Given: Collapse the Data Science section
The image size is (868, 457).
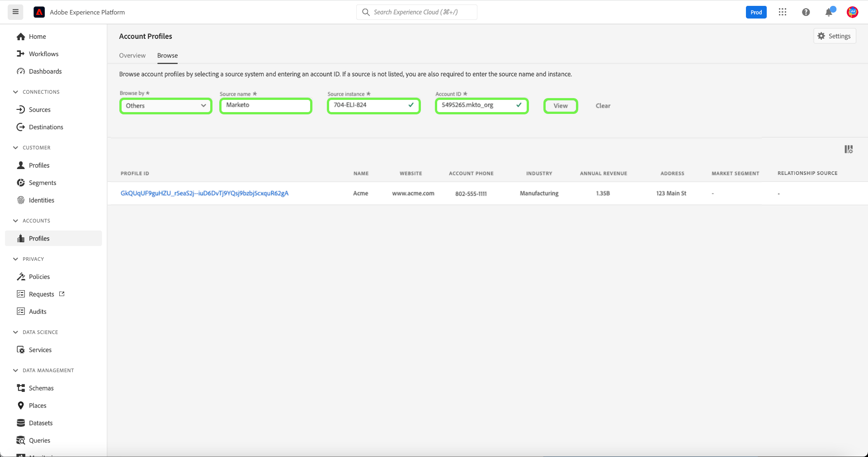Looking at the screenshot, I should pos(15,332).
